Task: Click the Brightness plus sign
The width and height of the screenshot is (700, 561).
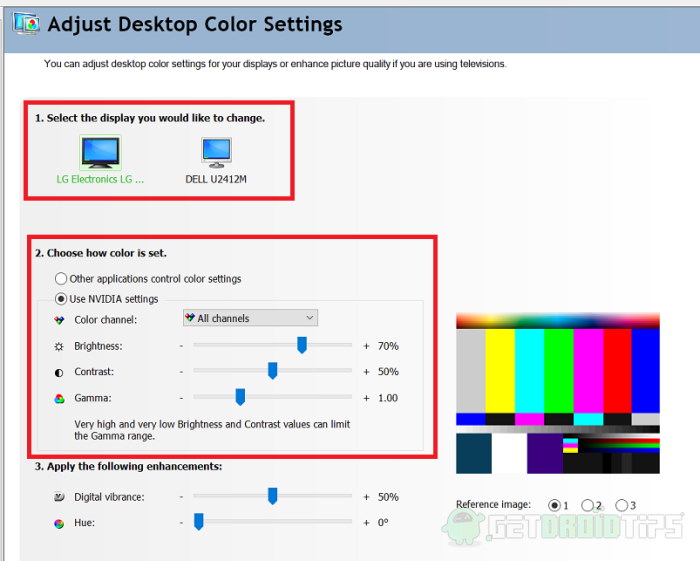Action: point(367,346)
